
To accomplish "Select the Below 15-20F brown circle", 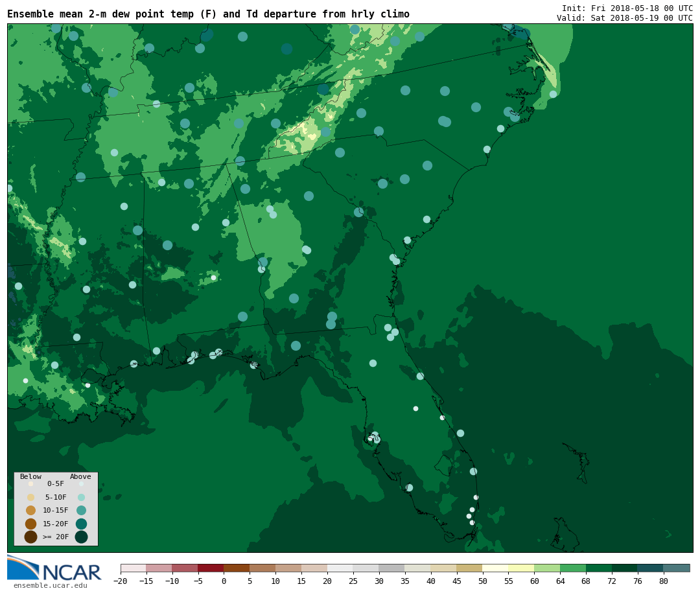I will pyautogui.click(x=31, y=524).
